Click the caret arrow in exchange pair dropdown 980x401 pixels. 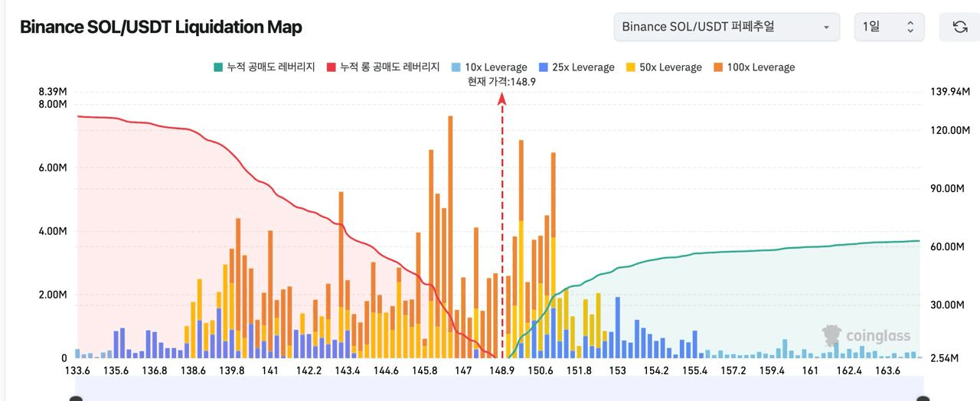pos(826,28)
